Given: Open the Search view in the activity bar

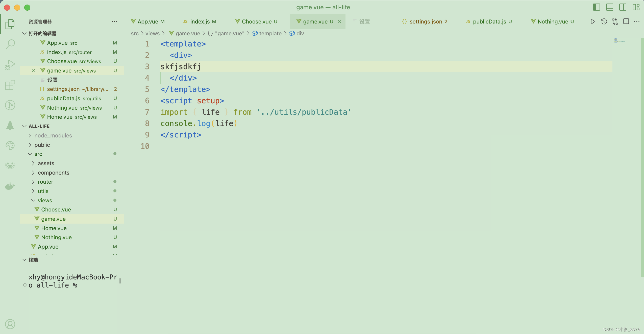Looking at the screenshot, I should pos(10,44).
